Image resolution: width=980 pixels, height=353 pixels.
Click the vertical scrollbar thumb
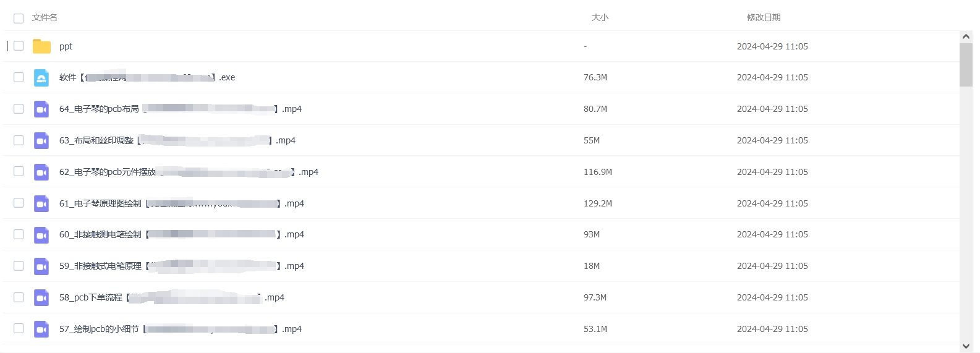coord(966,65)
